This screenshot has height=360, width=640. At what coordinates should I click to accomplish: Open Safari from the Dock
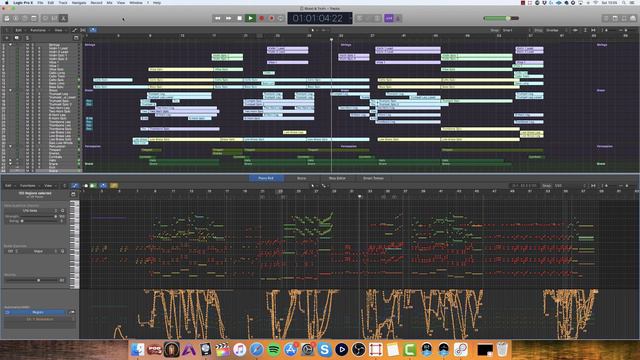pos(257,350)
